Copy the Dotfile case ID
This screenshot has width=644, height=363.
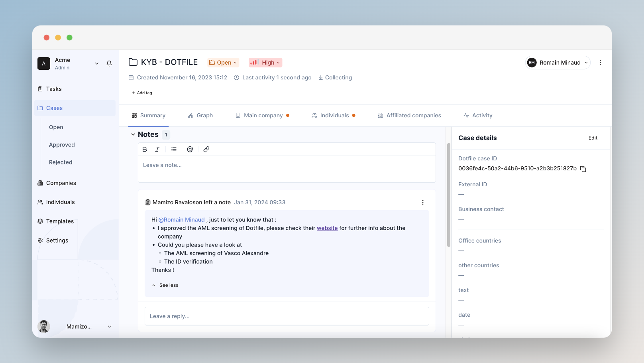click(x=583, y=169)
